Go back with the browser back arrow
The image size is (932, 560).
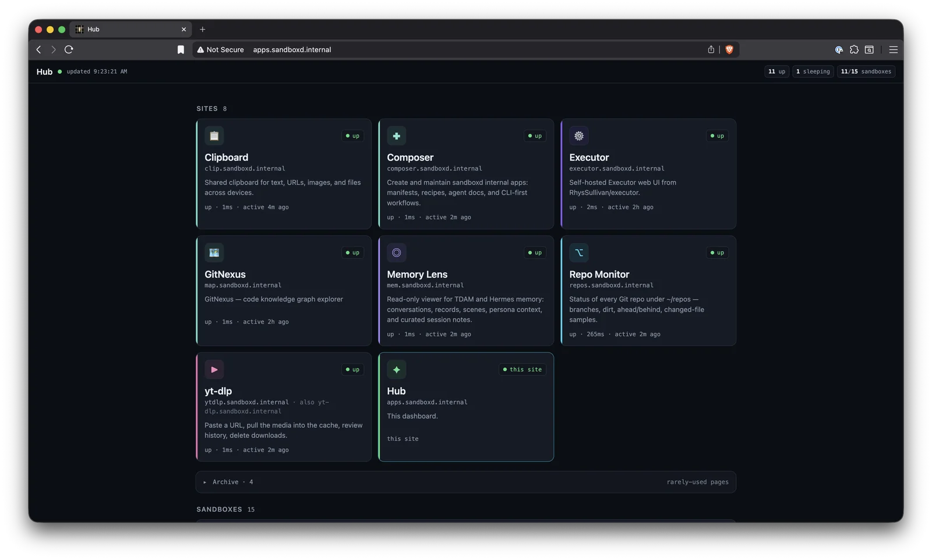click(39, 49)
